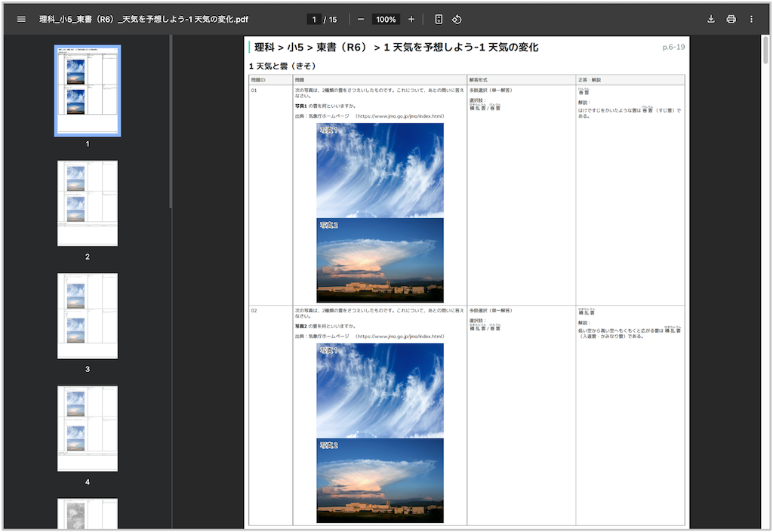Viewport: 773px width, 532px height.
Task: Click the 写真1 cirrus cloud photo in question 01
Action: coord(380,170)
